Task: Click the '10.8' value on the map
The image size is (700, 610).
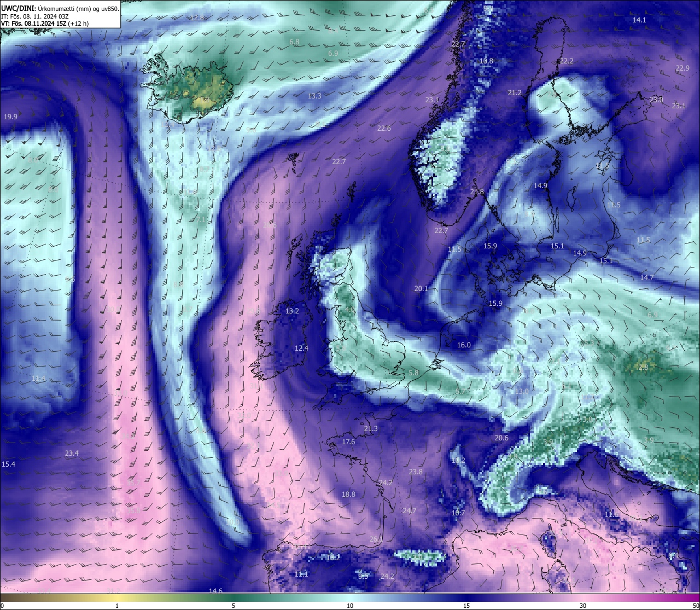Action: click(x=486, y=61)
